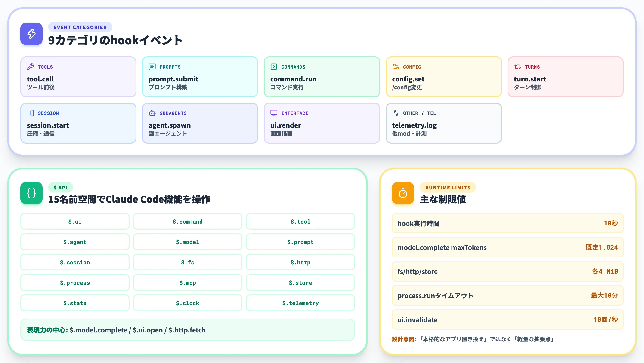Image resolution: width=644 pixels, height=363 pixels.
Task: Select the hook実行時間 limit row
Action: click(508, 223)
